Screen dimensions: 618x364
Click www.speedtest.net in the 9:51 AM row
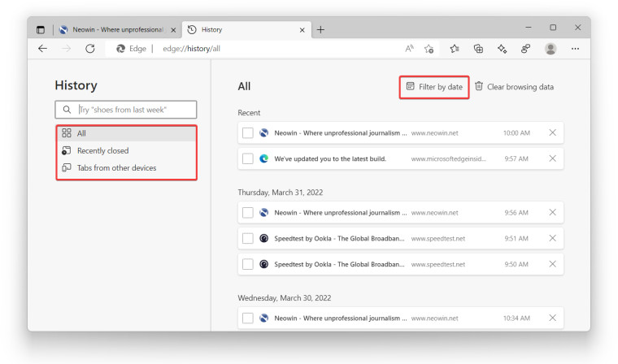tap(437, 239)
